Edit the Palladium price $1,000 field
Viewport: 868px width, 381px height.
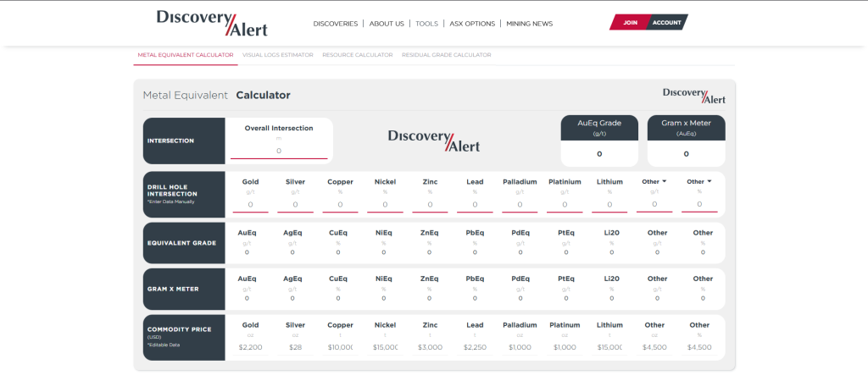(520, 348)
